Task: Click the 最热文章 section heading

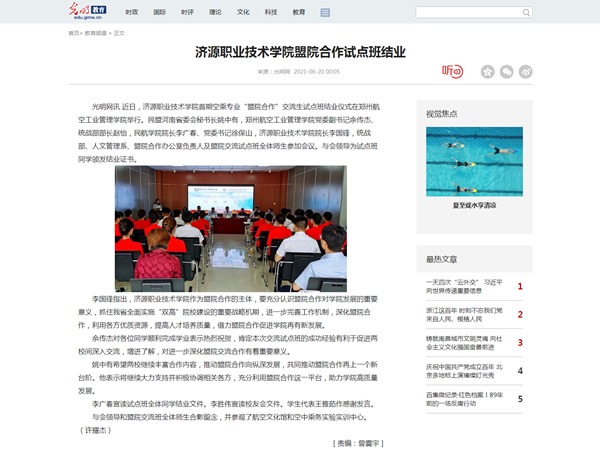Action: click(442, 259)
